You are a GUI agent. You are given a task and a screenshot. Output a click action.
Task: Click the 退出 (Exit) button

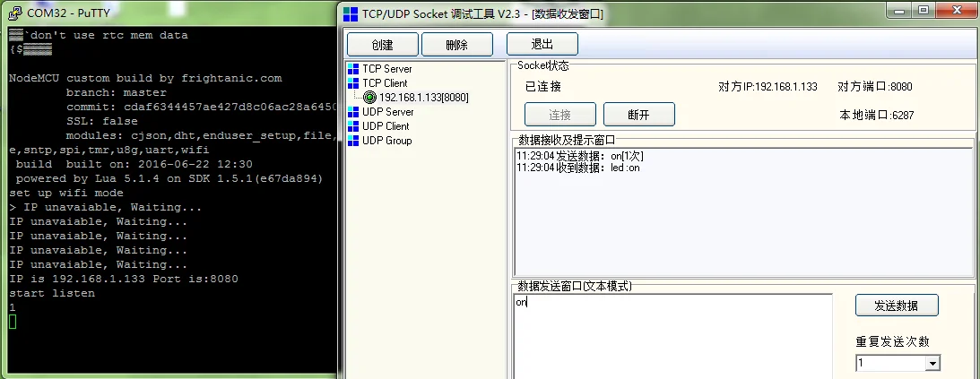pos(542,44)
